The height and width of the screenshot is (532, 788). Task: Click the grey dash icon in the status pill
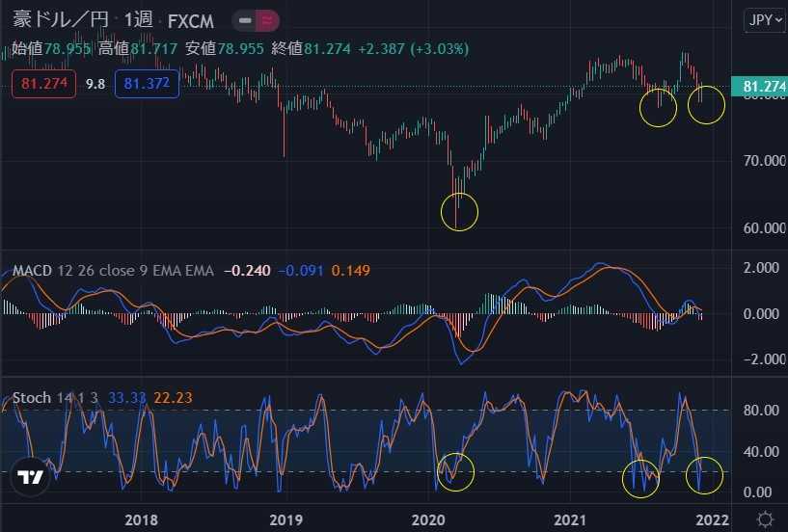point(245,21)
